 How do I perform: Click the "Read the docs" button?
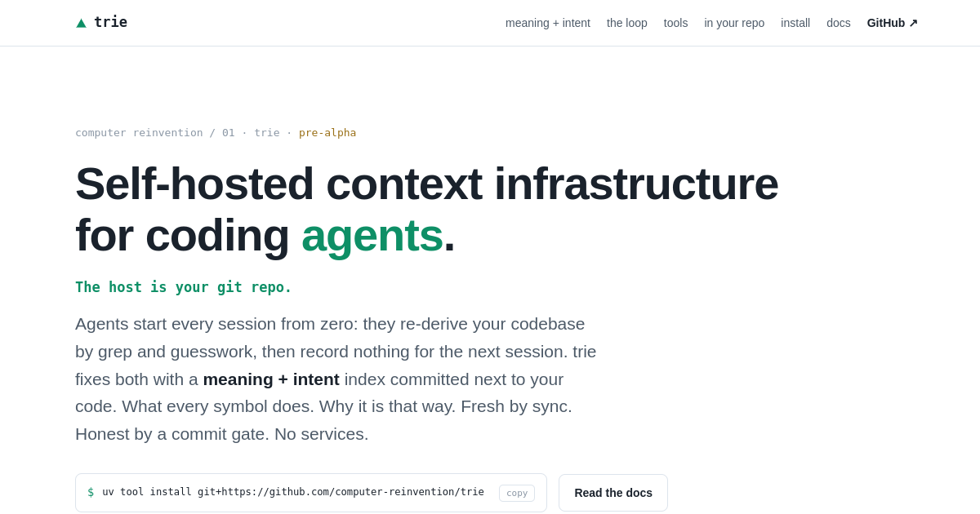click(613, 493)
